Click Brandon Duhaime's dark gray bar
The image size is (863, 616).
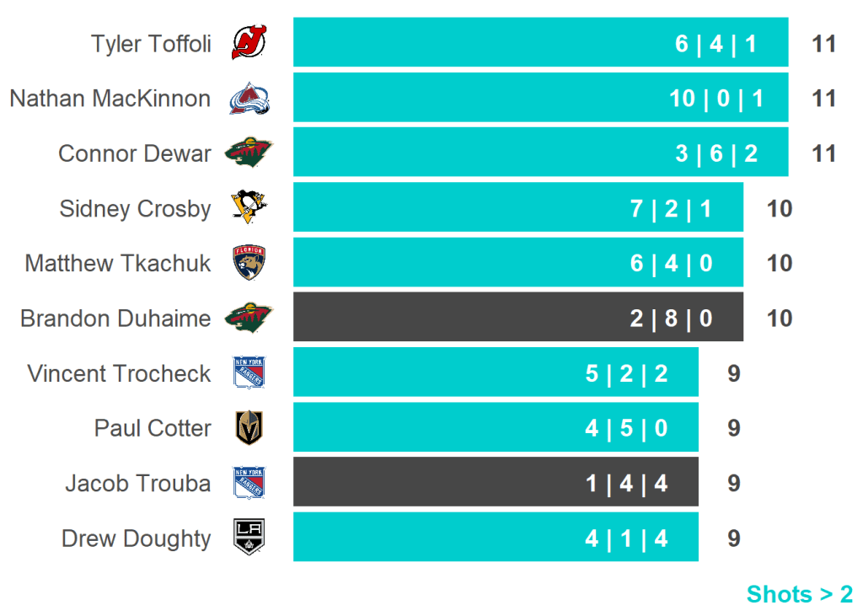point(517,318)
